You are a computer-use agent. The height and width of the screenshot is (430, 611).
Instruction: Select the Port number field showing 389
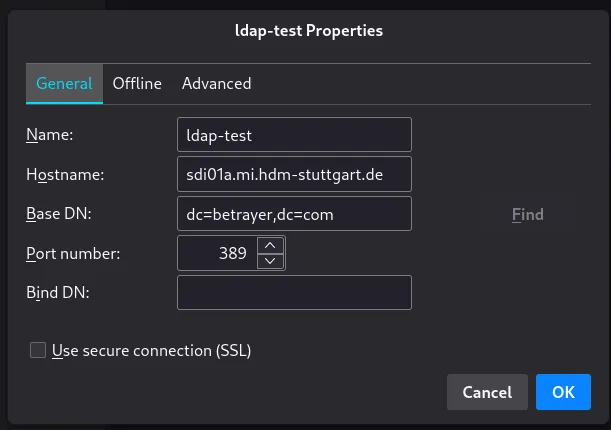pos(217,253)
